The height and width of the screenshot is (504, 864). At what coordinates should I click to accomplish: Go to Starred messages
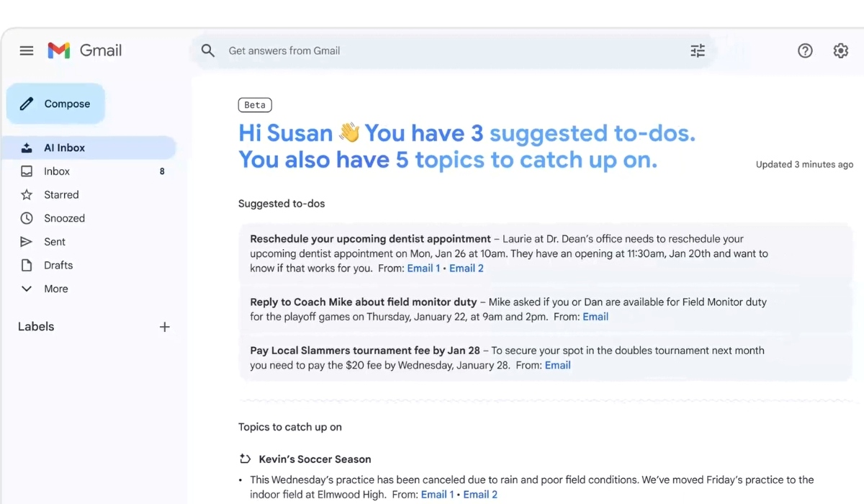pyautogui.click(x=61, y=194)
